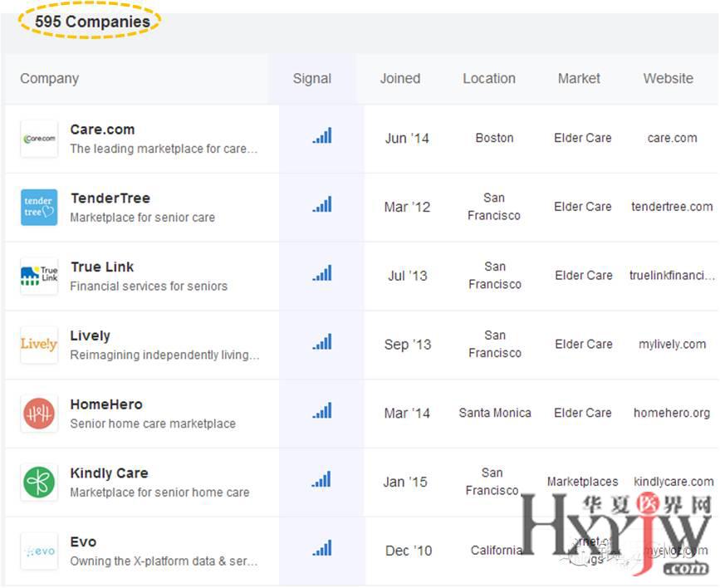Click the Santa Monica location cell
This screenshot has width=720, height=588.
[495, 413]
